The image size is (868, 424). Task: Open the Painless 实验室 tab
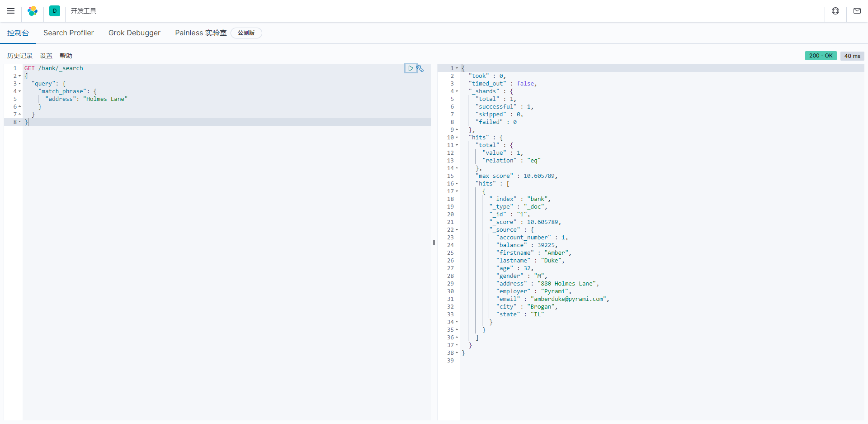coord(201,33)
